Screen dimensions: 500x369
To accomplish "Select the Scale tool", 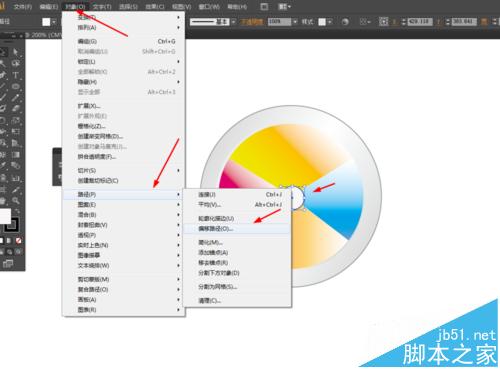I will click(16, 120).
